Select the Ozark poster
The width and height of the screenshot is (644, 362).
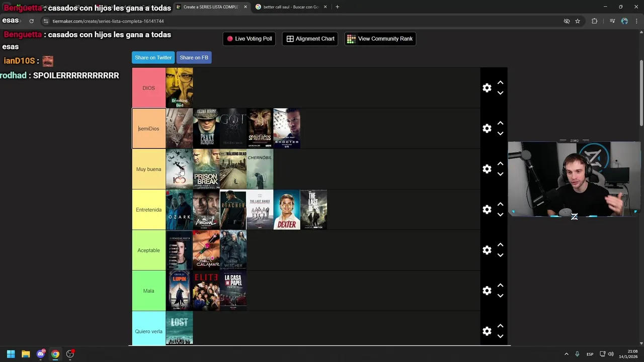tap(179, 210)
